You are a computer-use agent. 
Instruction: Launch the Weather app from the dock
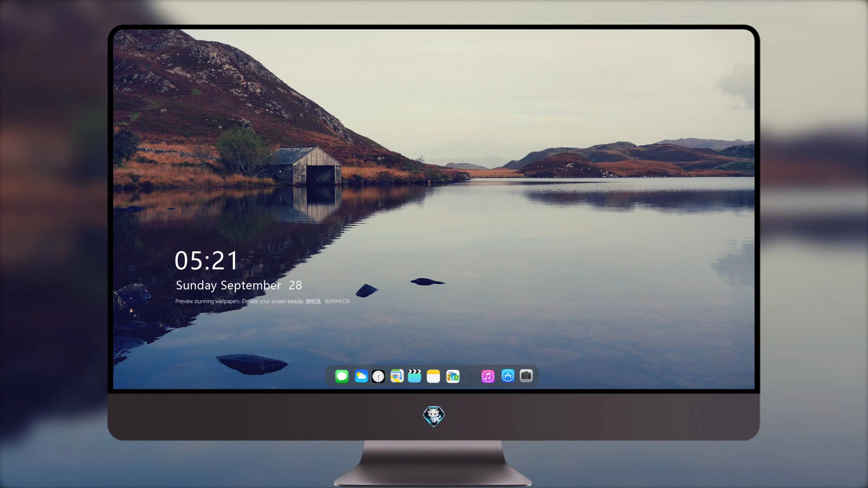tap(361, 376)
